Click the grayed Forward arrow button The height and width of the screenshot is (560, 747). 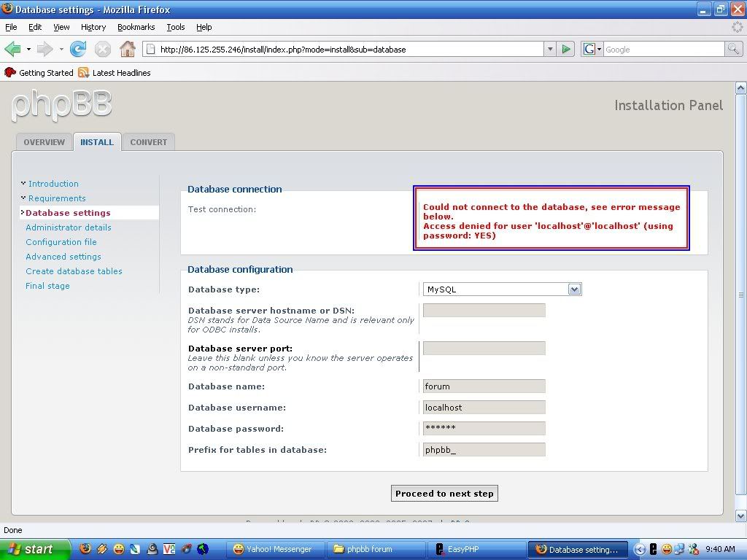tap(44, 49)
